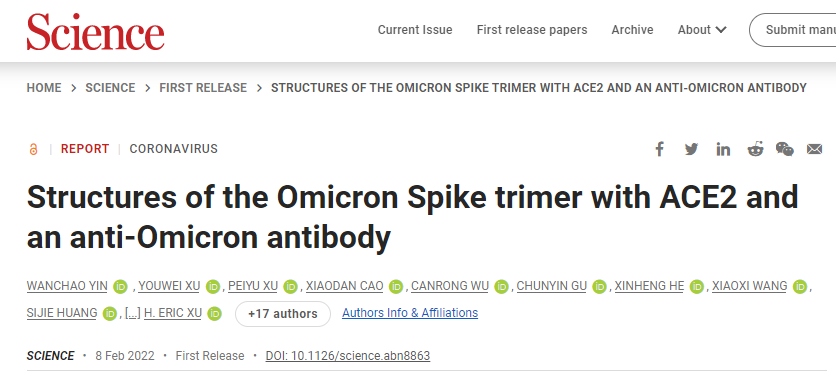The width and height of the screenshot is (836, 373).
Task: Share article via Twitter bird icon
Action: point(691,149)
